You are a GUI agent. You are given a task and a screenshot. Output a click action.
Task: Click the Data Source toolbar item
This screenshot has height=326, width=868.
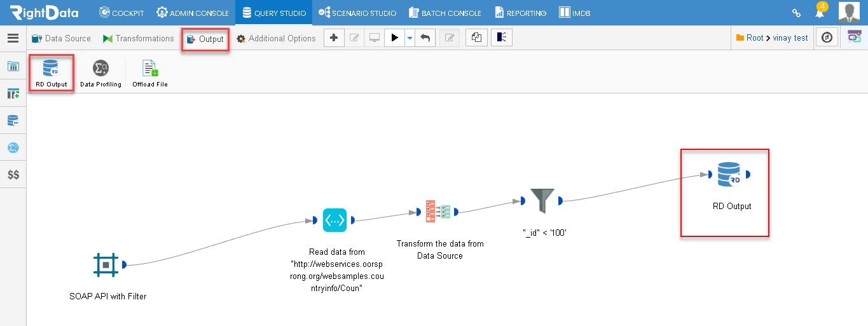[61, 38]
